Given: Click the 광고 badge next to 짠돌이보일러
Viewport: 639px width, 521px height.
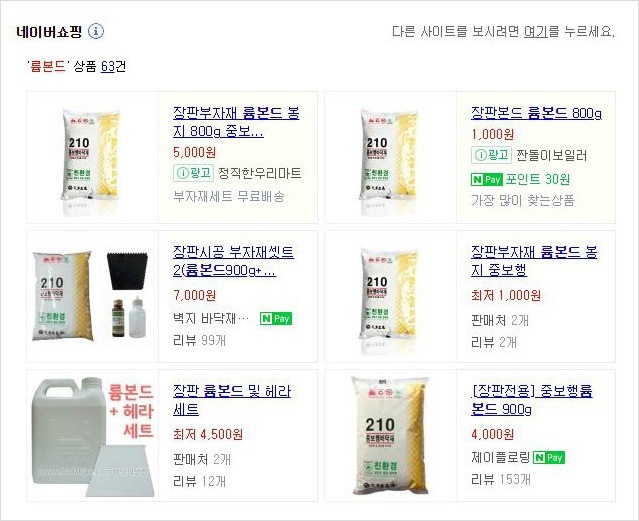Looking at the screenshot, I should 491,155.
